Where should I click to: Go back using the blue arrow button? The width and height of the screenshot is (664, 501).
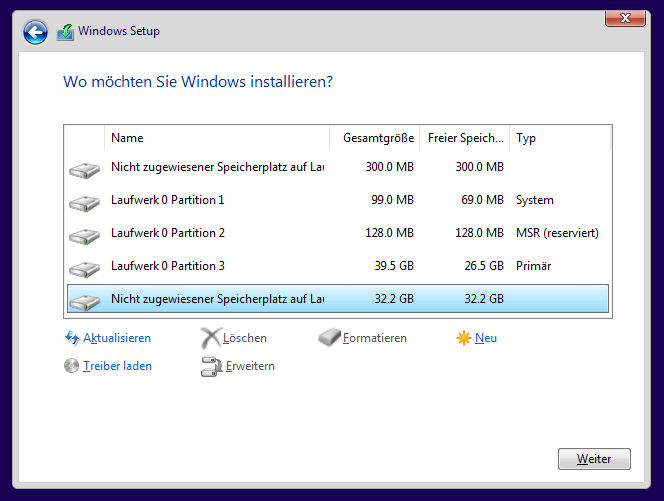click(x=35, y=32)
